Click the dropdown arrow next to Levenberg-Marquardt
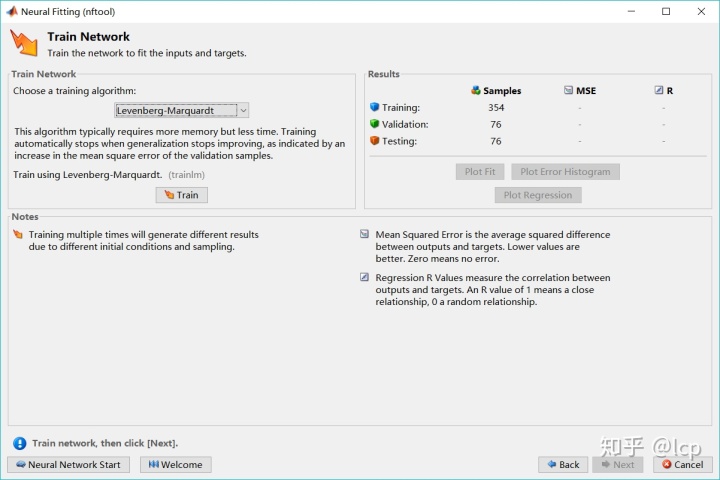720x480 pixels. 243,110
